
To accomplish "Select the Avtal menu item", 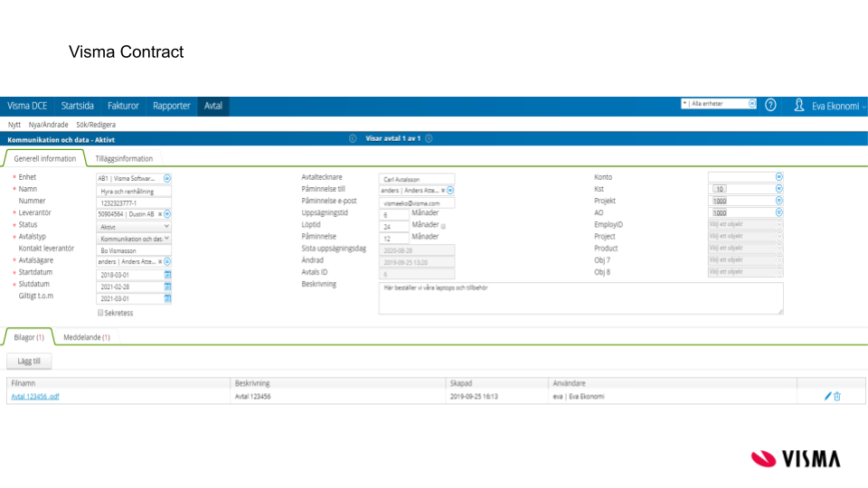I will coord(213,106).
